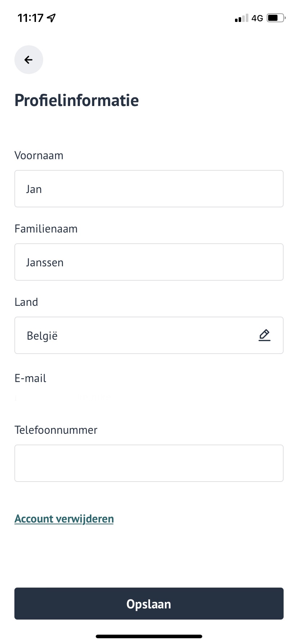Screen dimensions: 298x644
Task: Click the home indicator bar at the bottom
Action: [149, 636]
